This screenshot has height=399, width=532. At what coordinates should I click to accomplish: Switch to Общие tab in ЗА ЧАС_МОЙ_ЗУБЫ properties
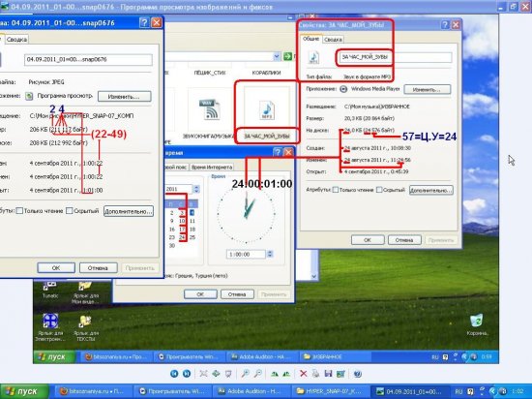[x=310, y=39]
